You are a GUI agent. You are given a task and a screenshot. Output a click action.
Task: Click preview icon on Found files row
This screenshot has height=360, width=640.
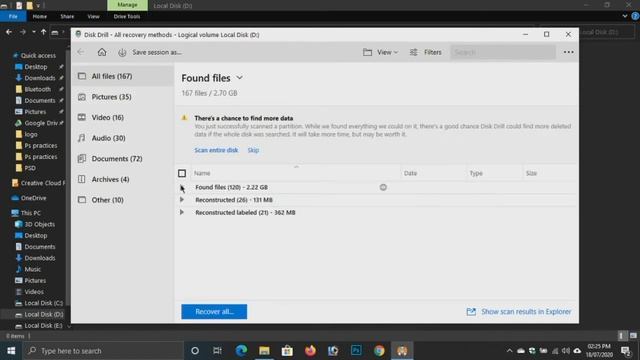point(383,187)
